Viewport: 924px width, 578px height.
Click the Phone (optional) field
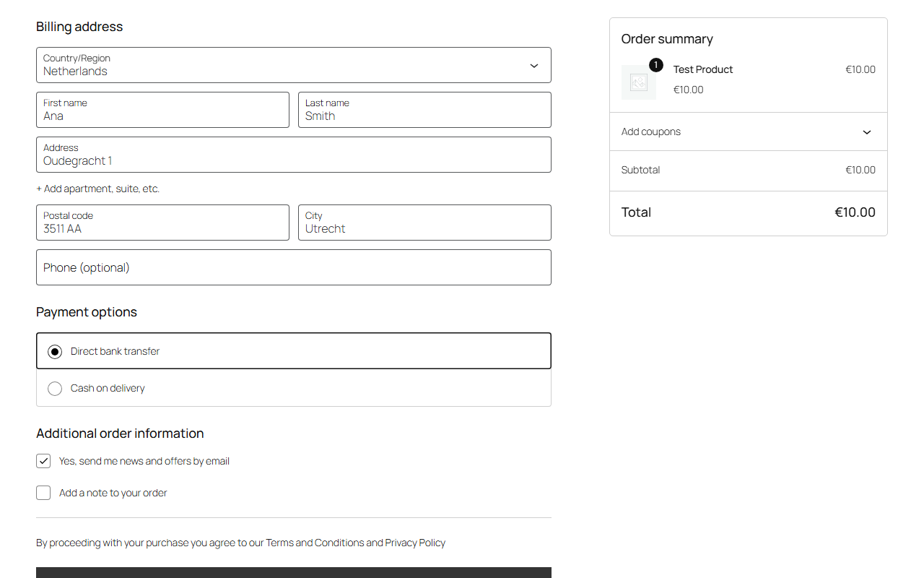point(294,267)
